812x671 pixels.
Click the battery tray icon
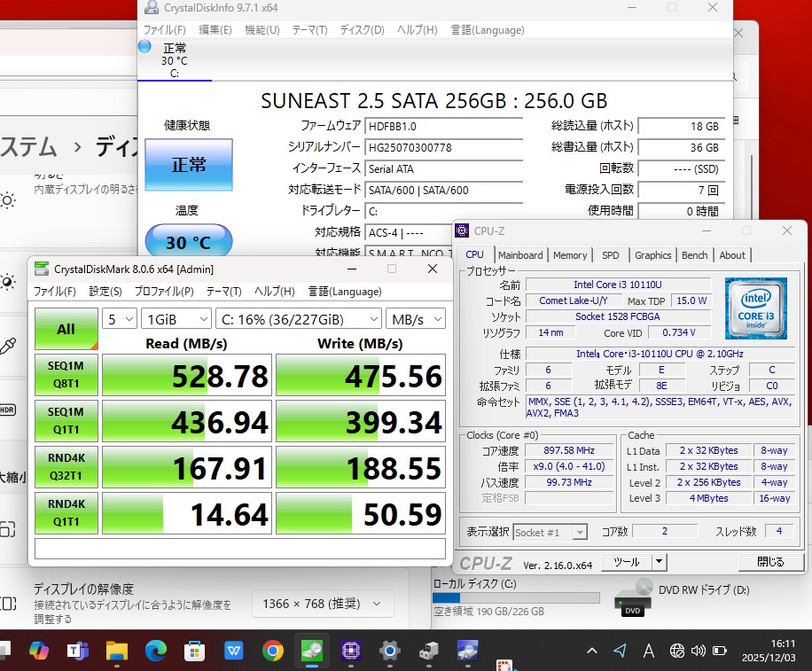tap(720, 651)
